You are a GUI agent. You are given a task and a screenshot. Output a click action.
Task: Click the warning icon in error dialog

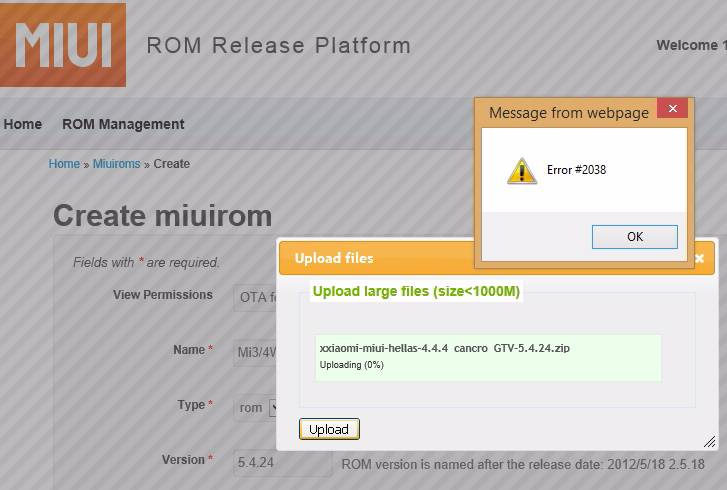pos(522,171)
